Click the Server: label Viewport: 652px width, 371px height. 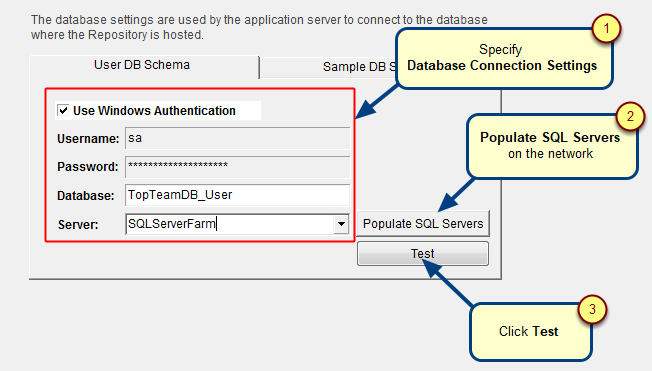pos(78,225)
